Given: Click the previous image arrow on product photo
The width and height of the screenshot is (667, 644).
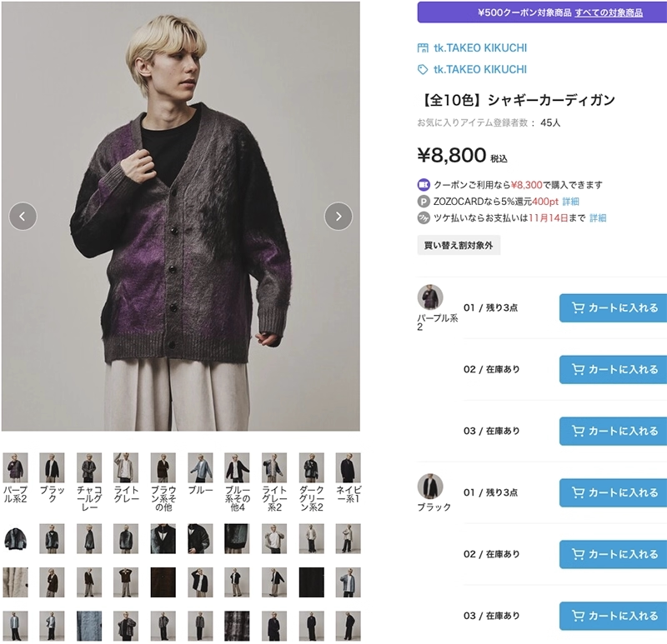Looking at the screenshot, I should coord(23,217).
